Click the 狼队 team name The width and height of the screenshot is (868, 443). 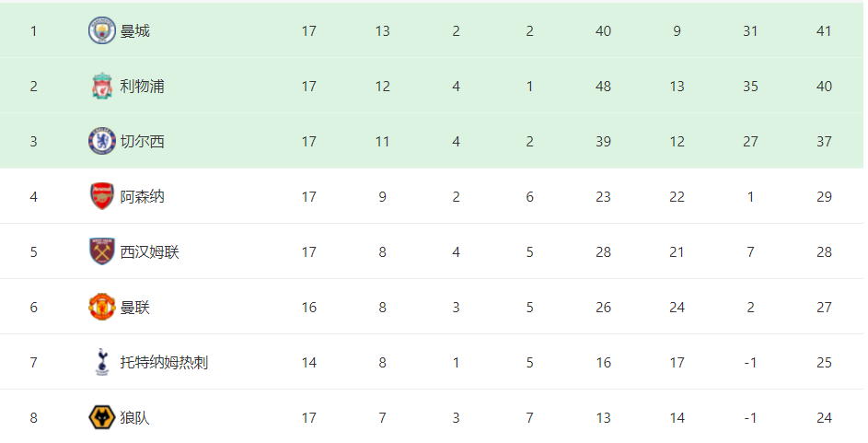tap(135, 418)
